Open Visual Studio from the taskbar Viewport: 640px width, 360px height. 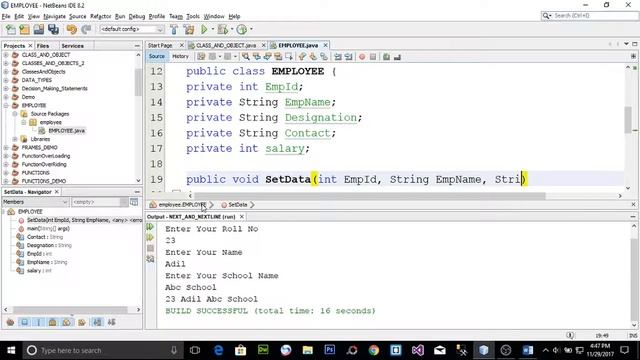tap(418, 350)
